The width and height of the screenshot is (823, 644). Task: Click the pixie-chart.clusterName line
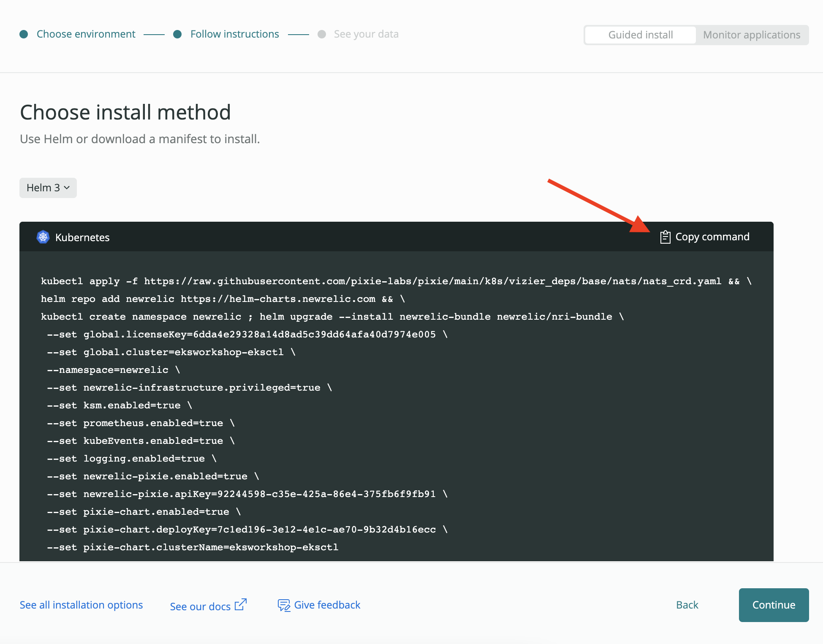coord(193,547)
